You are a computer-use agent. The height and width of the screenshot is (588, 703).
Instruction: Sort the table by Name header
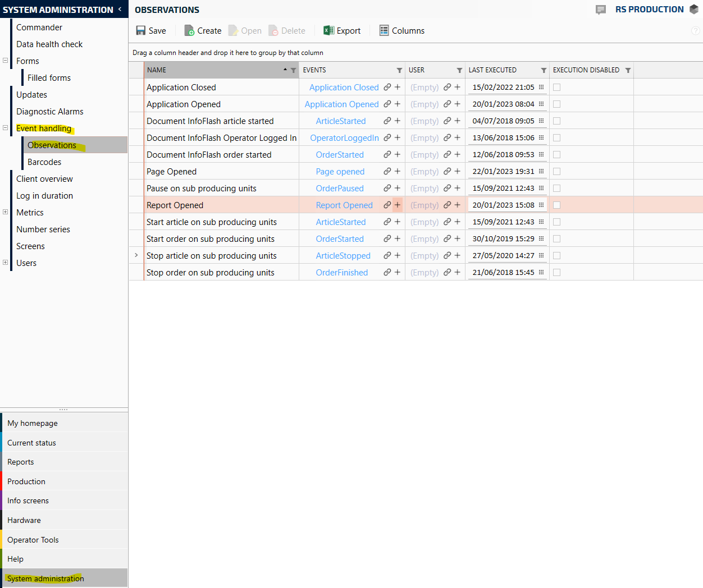(x=213, y=70)
